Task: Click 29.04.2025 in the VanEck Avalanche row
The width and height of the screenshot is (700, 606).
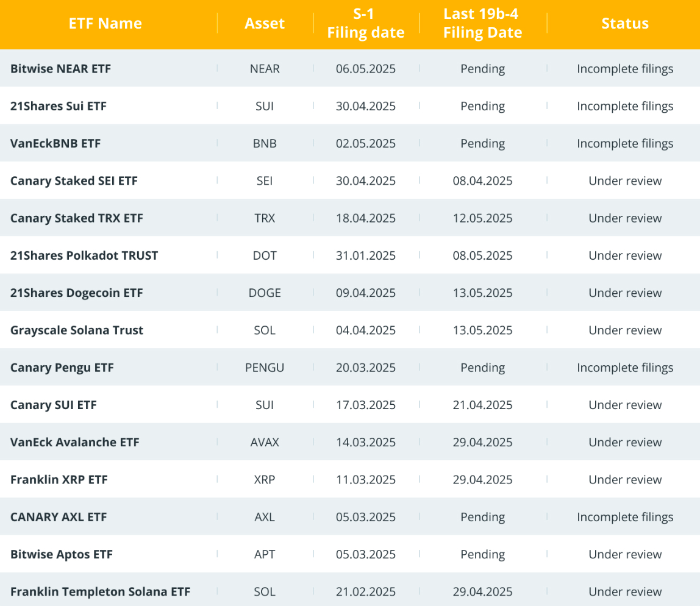Action: (482, 442)
